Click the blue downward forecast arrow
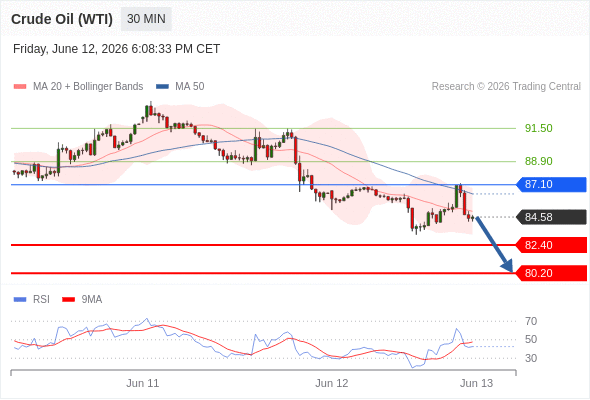This screenshot has width=590, height=400. (x=494, y=244)
